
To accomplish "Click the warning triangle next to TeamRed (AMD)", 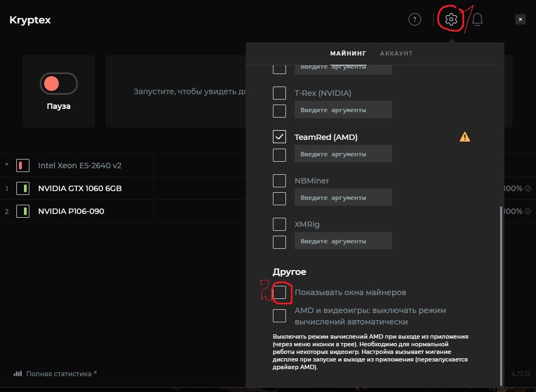I will pos(465,137).
